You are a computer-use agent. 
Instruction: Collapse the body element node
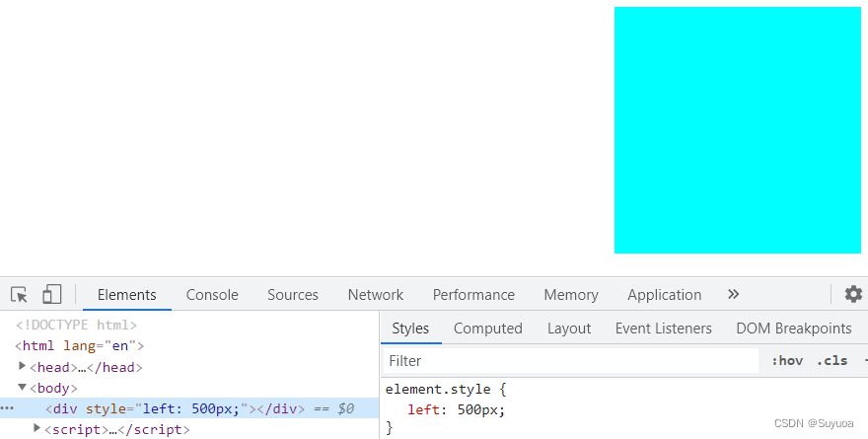(22, 387)
